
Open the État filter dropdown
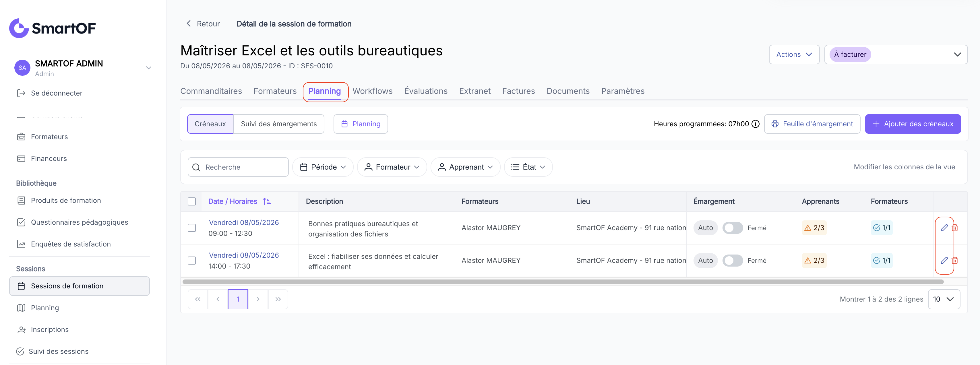click(528, 167)
